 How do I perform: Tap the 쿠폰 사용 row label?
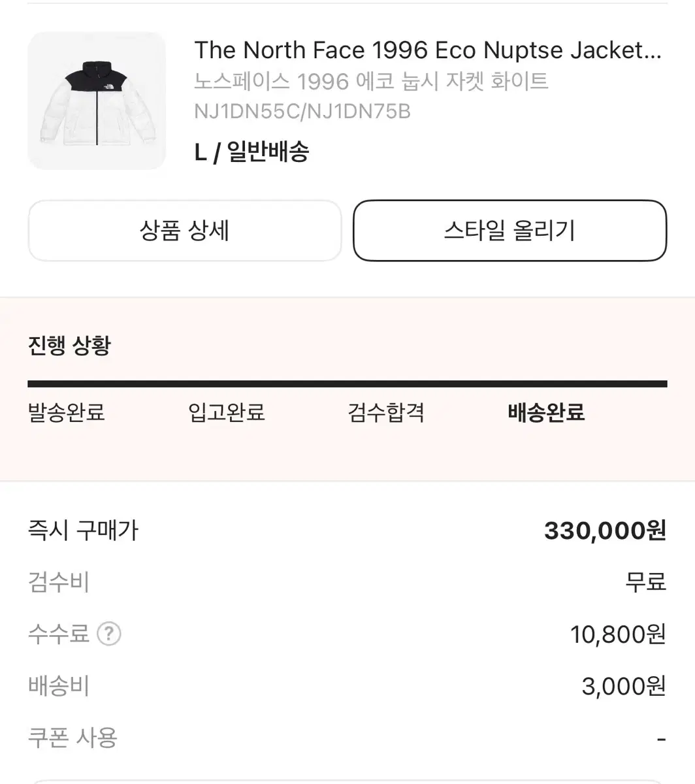73,738
